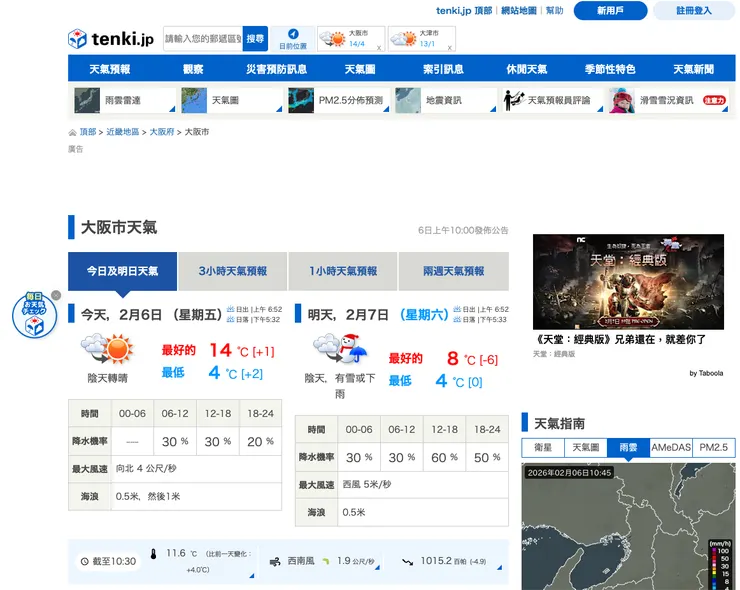The image size is (740, 590).
Task: Remove the 大津市 saved location card
Action: click(x=449, y=48)
